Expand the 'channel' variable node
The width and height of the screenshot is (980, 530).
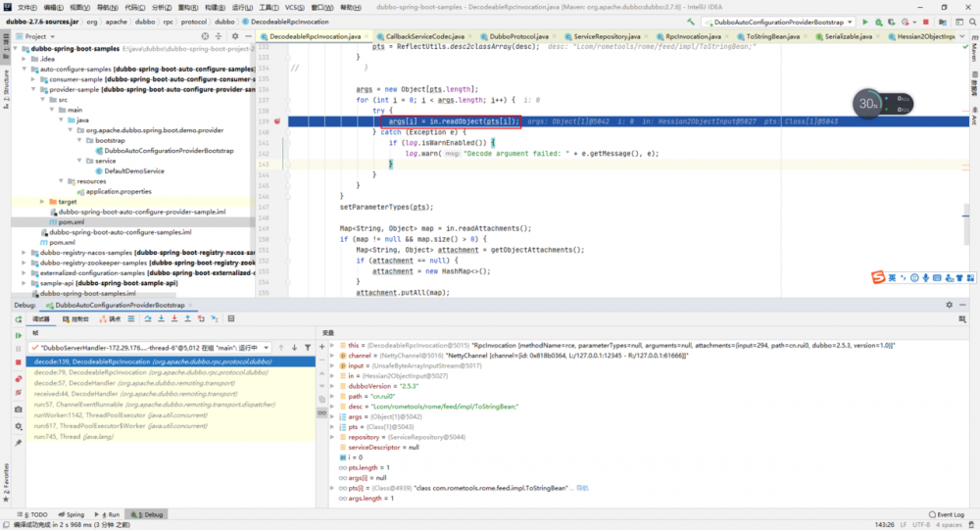[333, 357]
